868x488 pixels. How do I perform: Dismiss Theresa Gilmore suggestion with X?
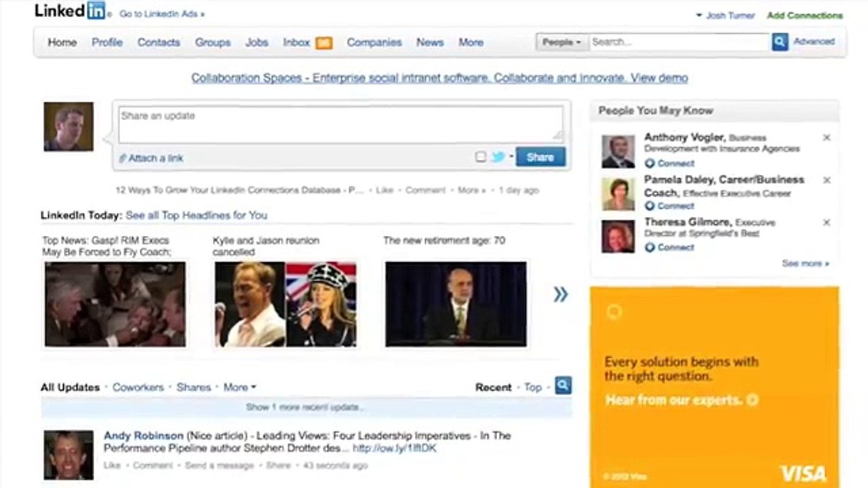827,222
